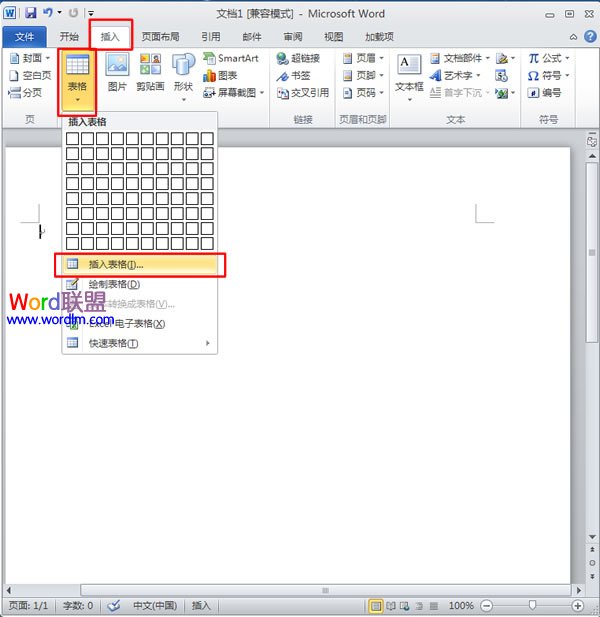Insert a 编号 number

(x=545, y=93)
